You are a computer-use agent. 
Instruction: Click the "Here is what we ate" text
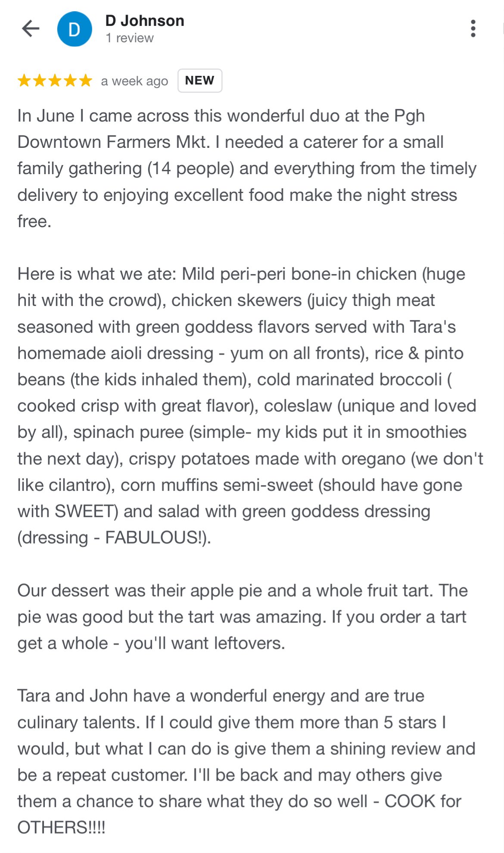tap(96, 274)
